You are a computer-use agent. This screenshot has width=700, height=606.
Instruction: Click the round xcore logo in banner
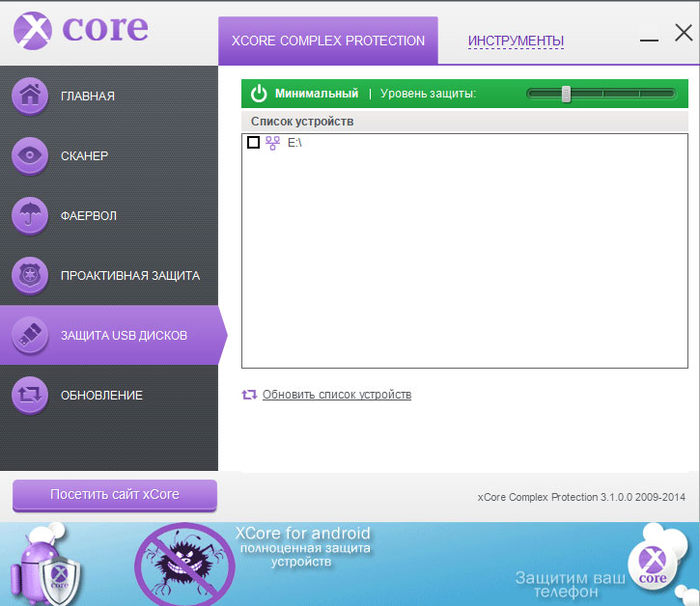(x=653, y=565)
